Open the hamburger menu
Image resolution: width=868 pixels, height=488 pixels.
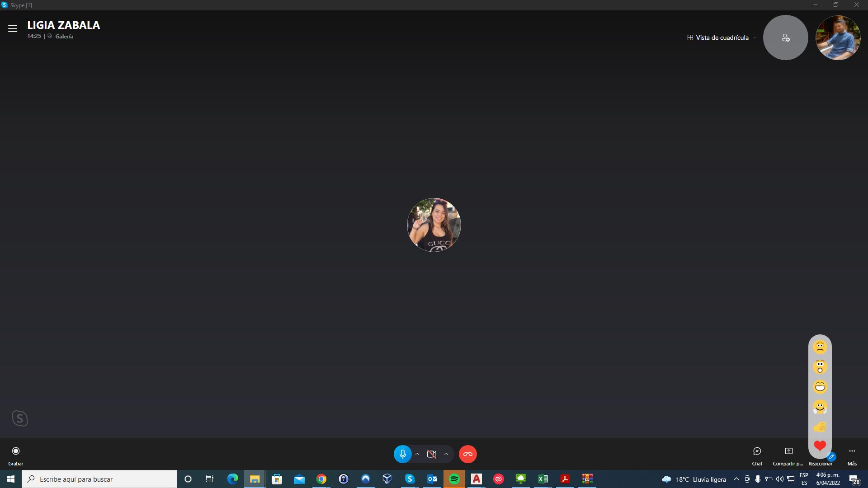pyautogui.click(x=13, y=28)
